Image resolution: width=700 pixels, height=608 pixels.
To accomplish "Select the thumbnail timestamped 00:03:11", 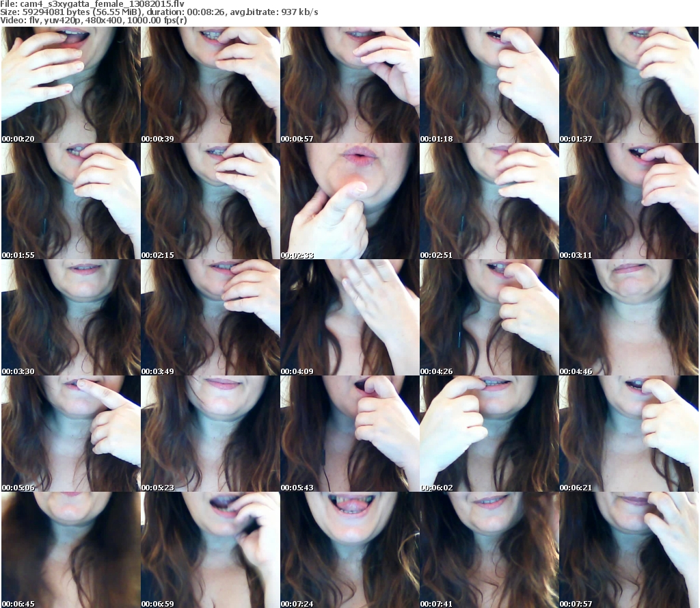I will coord(629,201).
